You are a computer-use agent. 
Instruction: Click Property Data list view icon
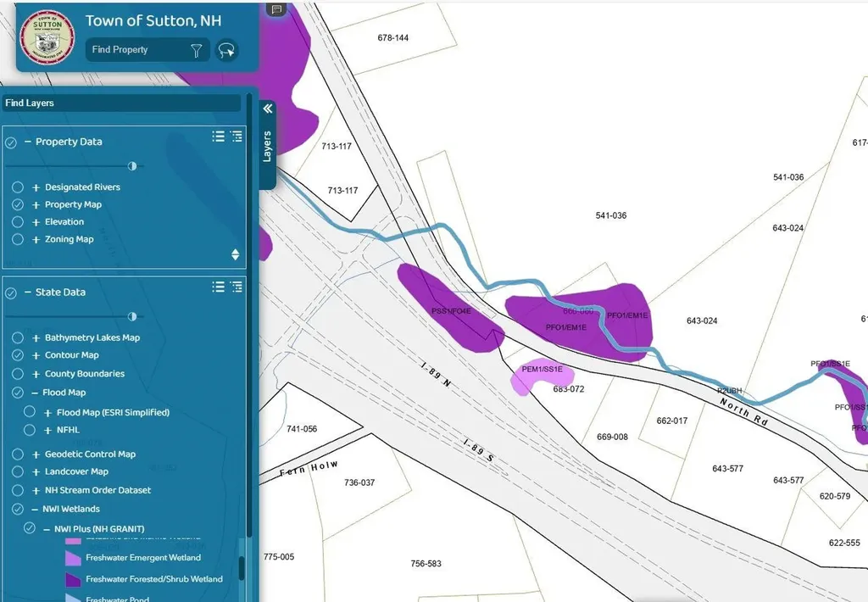point(219,137)
